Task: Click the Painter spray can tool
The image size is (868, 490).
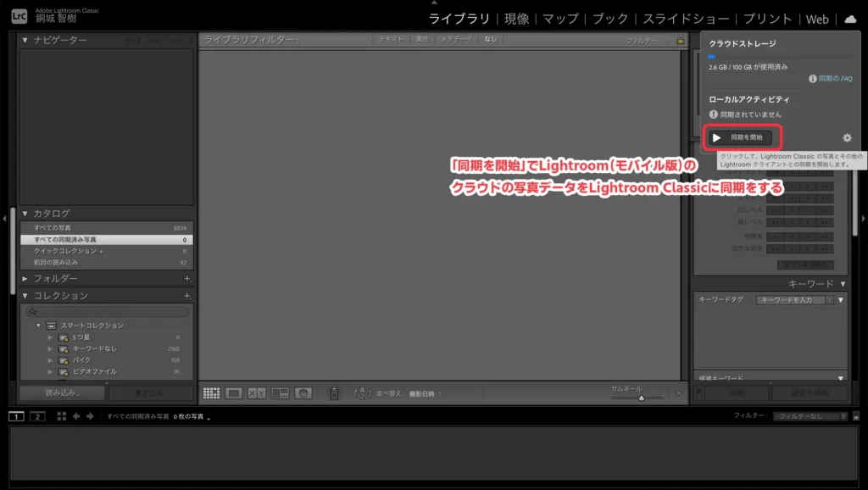Action: (x=334, y=393)
